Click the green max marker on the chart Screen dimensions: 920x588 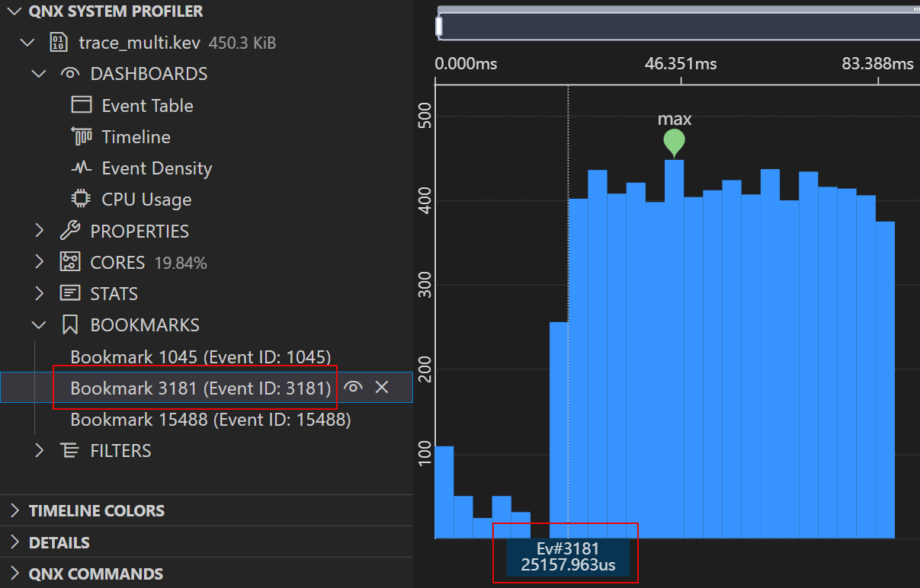(x=674, y=142)
